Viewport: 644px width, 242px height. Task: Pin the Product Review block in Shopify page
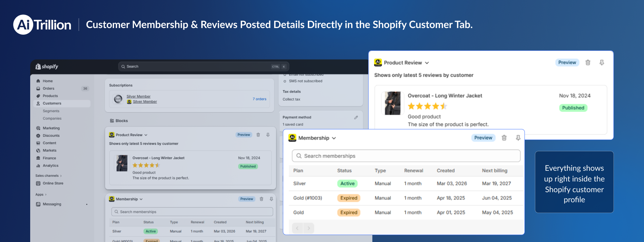pos(268,135)
